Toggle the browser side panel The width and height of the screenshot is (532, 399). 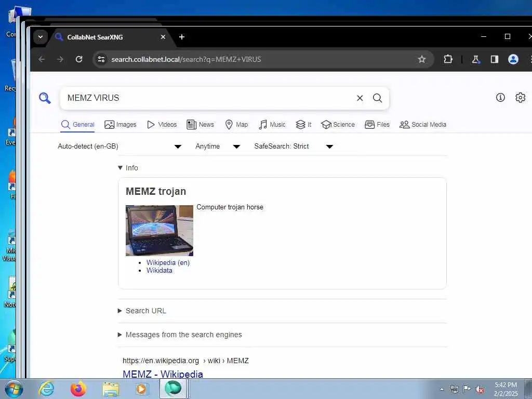pyautogui.click(x=495, y=59)
